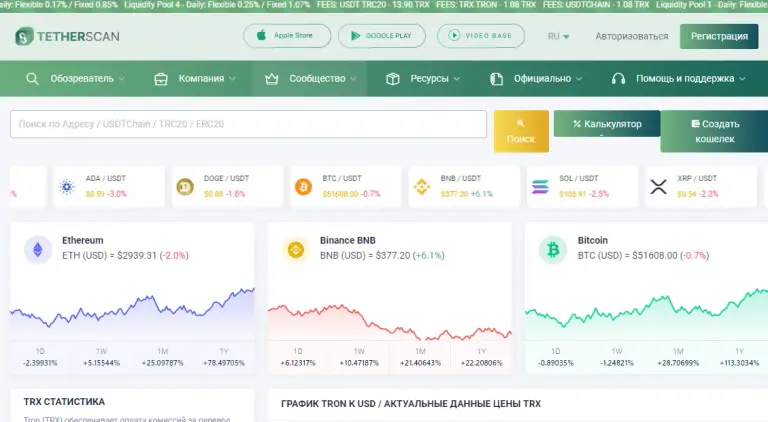Click the Ethereum diamond icon on chart card

[x=38, y=250]
